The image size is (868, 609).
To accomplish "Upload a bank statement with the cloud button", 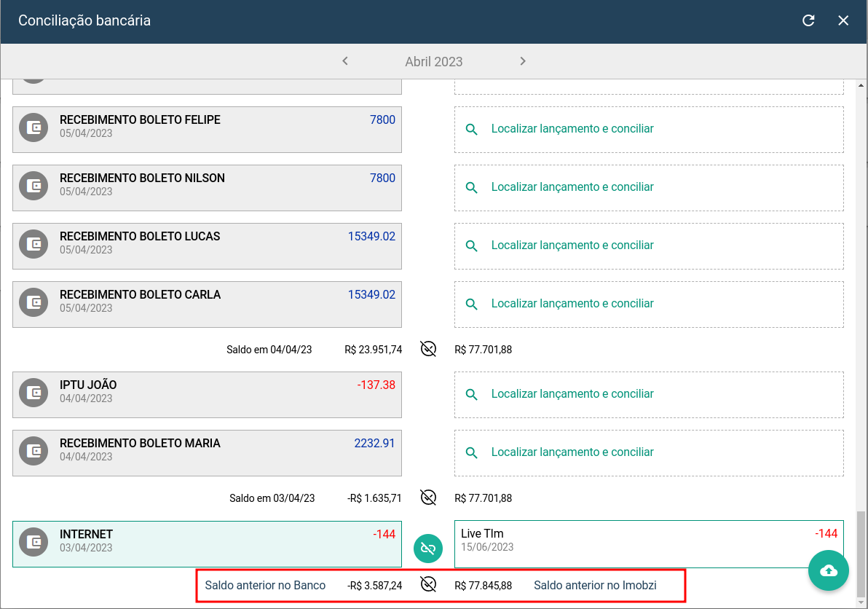I will pos(828,570).
